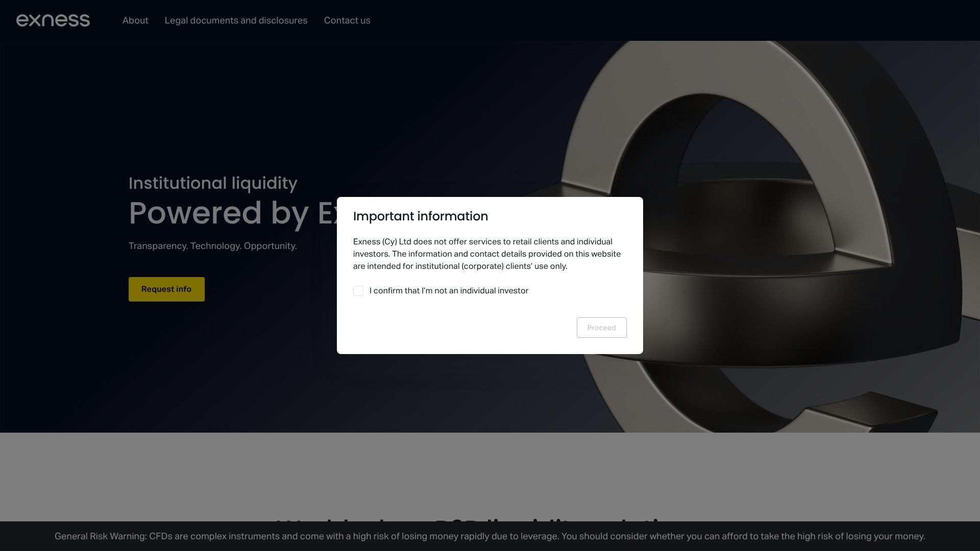Go to Contact us page
The image size is (980, 551).
coord(347,20)
